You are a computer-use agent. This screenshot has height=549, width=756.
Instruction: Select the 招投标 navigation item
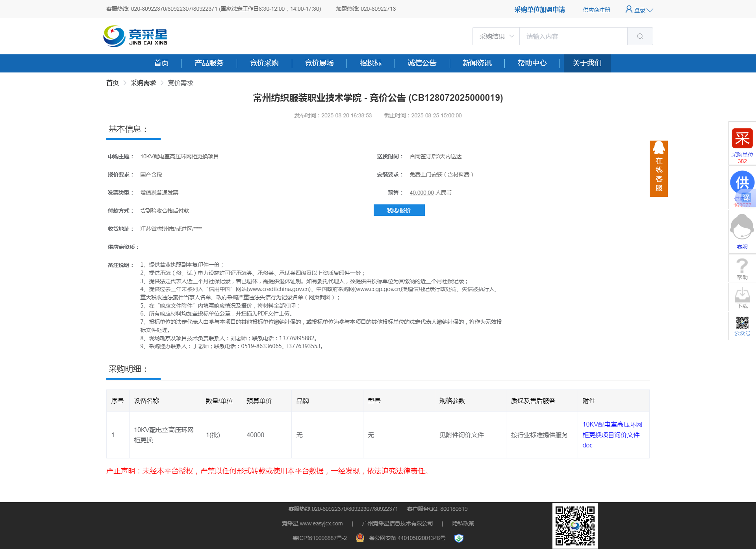[371, 63]
